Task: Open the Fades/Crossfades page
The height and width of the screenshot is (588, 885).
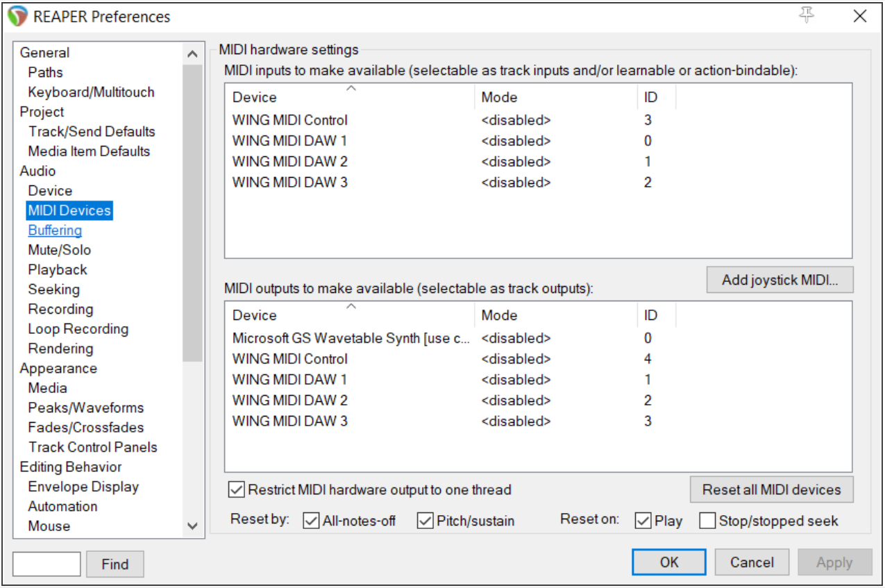Action: click(85, 428)
